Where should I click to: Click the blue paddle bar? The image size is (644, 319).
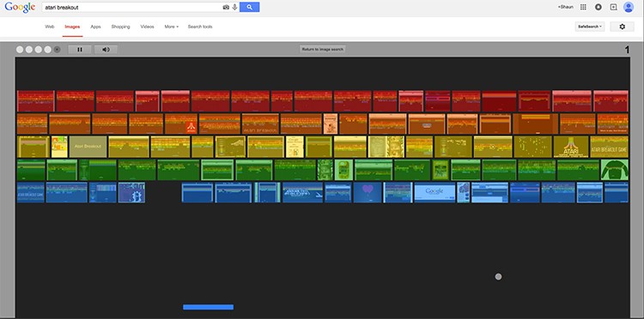(x=209, y=307)
